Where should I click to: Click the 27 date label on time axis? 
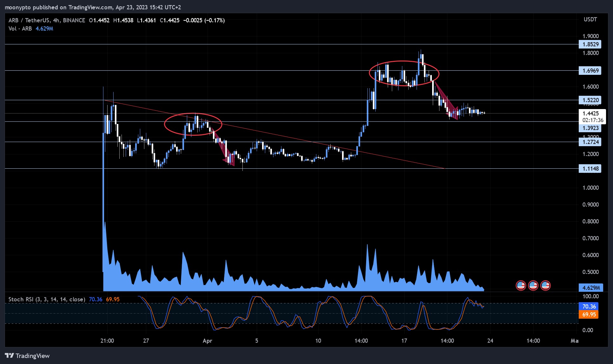click(146, 341)
